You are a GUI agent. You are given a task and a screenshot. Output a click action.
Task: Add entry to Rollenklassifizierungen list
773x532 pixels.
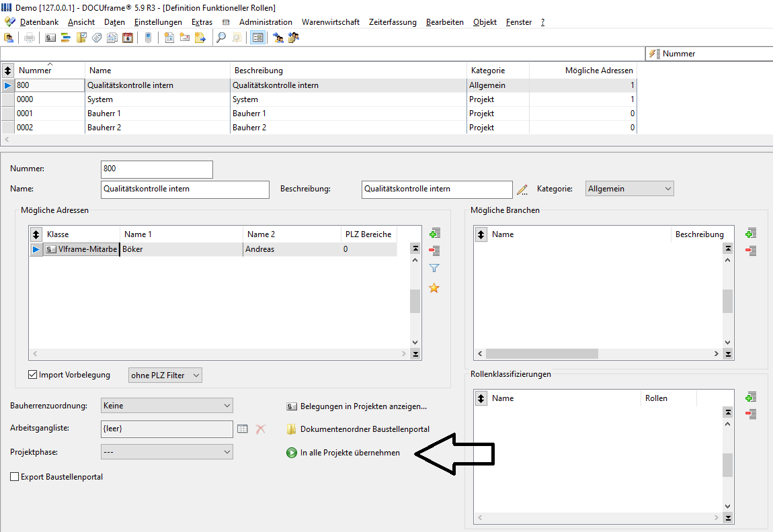pyautogui.click(x=751, y=397)
